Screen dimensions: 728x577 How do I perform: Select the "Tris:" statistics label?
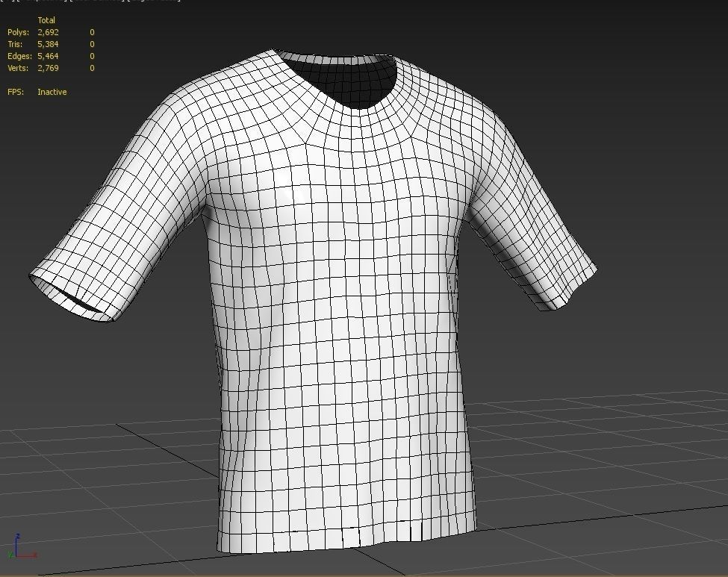[x=15, y=44]
